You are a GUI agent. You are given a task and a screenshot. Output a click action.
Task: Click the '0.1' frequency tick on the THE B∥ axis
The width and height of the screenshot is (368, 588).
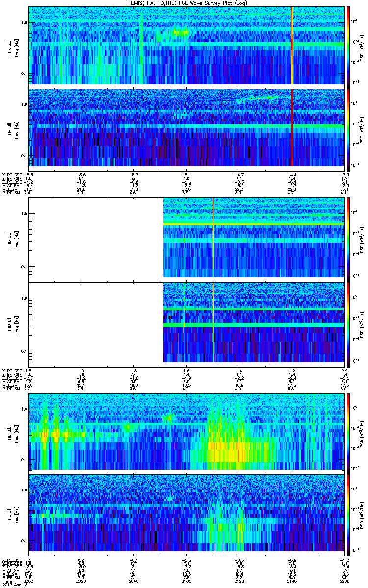click(24, 540)
